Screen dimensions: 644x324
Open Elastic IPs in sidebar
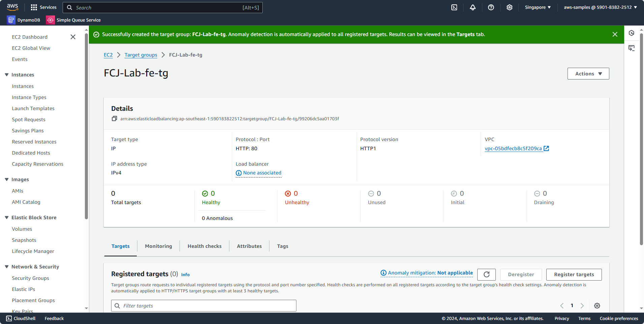point(23,289)
